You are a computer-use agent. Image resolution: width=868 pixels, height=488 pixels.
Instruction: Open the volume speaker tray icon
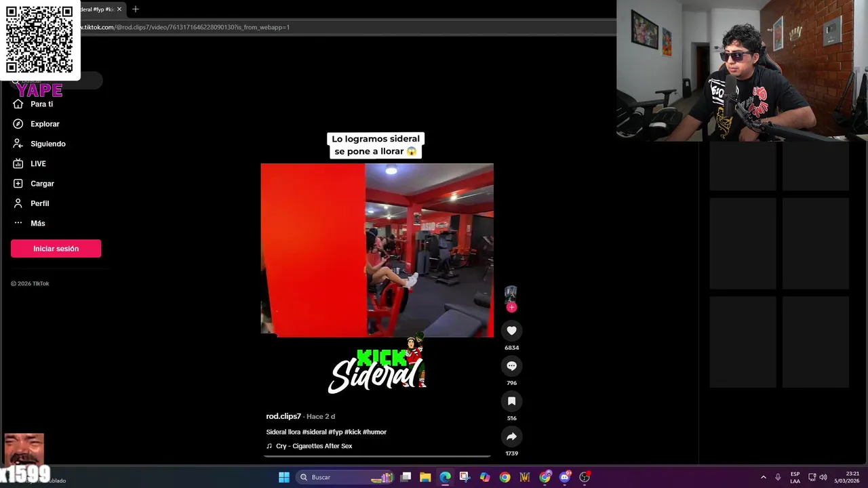[823, 477]
